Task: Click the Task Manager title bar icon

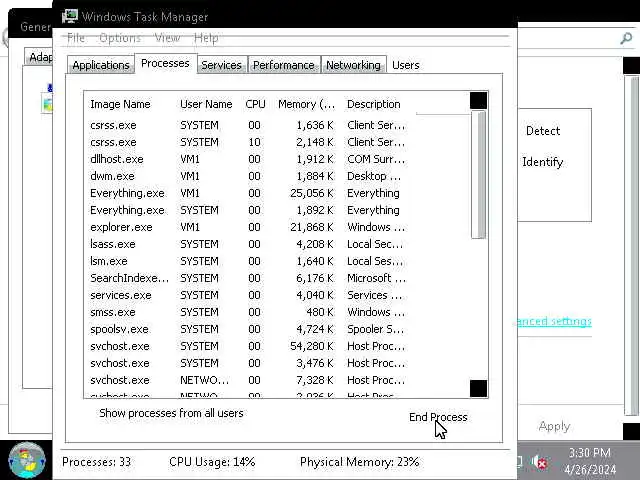Action: tap(70, 16)
